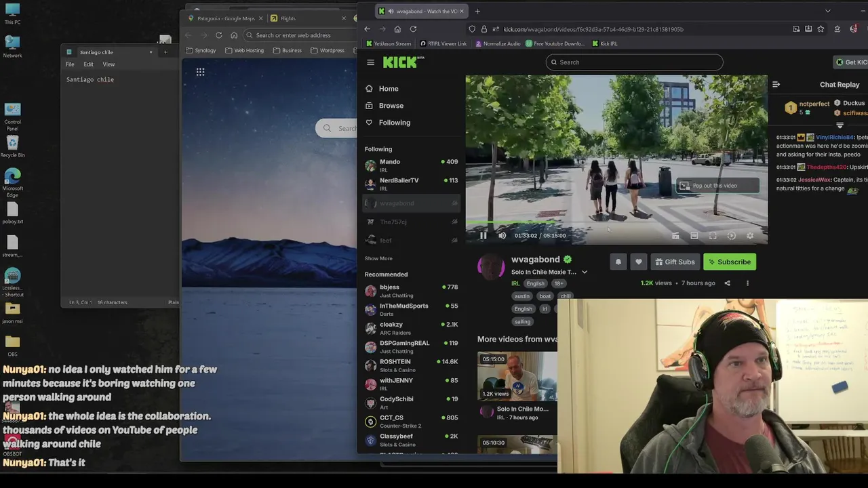
Task: Open cloakzy recommended channel
Action: (411, 328)
